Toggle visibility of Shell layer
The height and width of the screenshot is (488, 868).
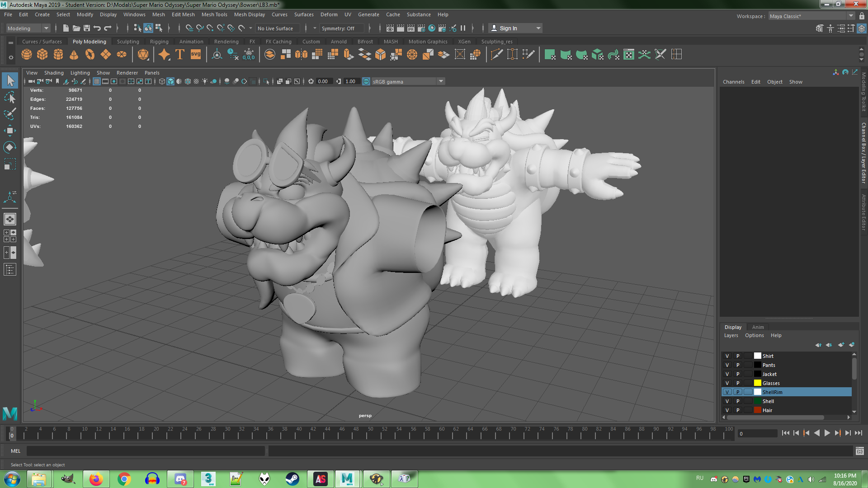[x=727, y=401]
